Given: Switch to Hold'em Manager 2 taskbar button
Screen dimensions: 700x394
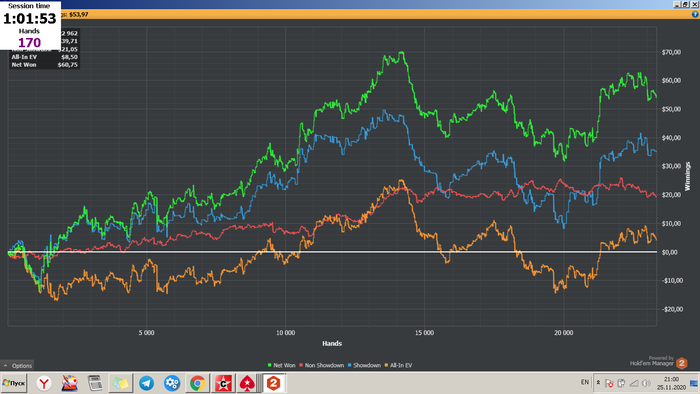Looking at the screenshot, I should tap(274, 383).
